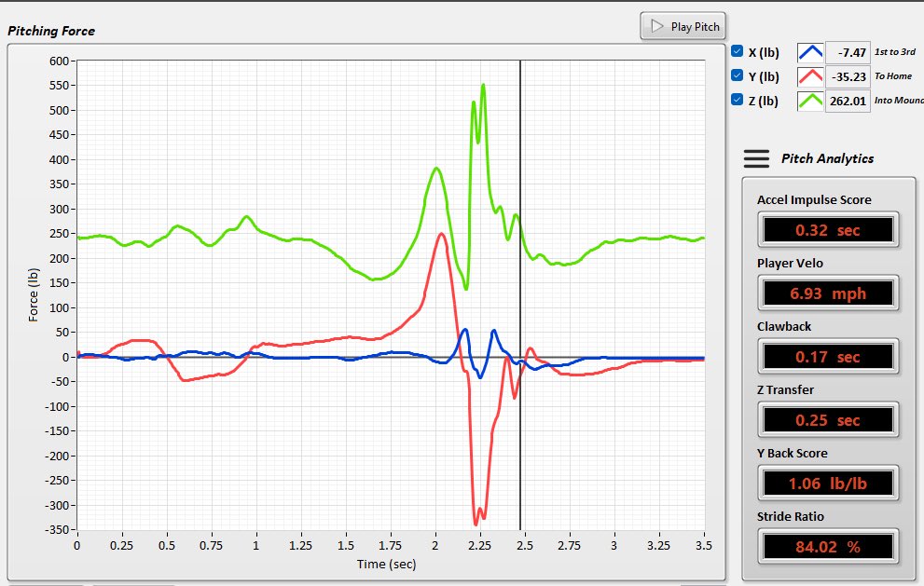
Task: Click the 0 x-axis start value
Action: (x=77, y=545)
